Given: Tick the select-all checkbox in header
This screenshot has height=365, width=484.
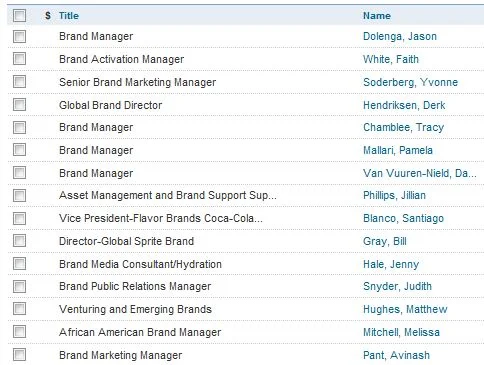Looking at the screenshot, I should coord(19,15).
